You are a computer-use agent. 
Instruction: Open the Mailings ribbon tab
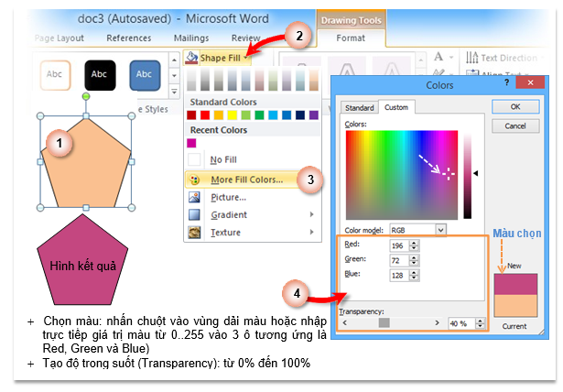(x=192, y=38)
